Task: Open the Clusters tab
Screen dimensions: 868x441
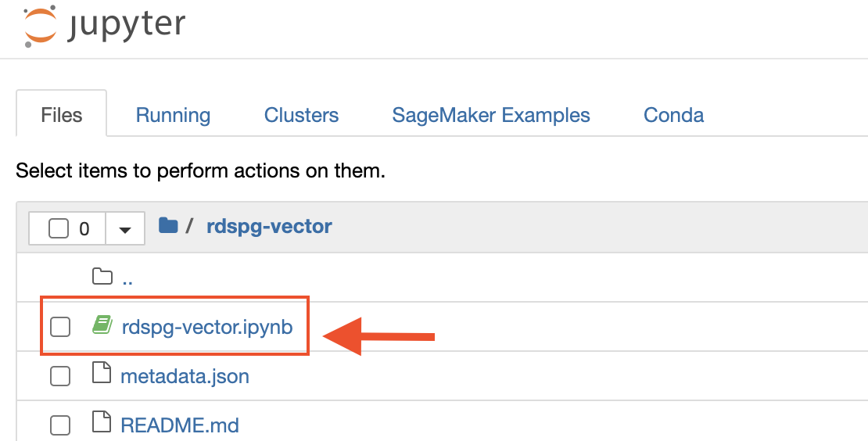Action: coord(301,115)
